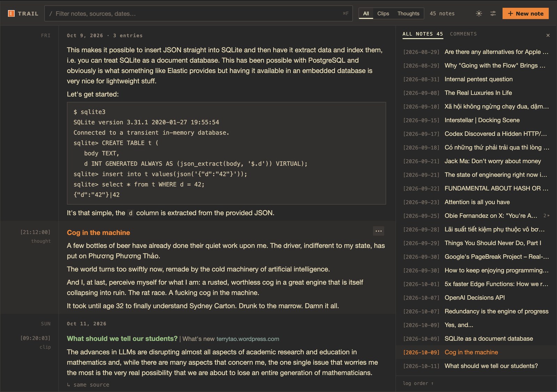Viewport: 557px width, 392px height.
Task: Open the three-dot menu on Cog in the machine
Action: point(379,231)
